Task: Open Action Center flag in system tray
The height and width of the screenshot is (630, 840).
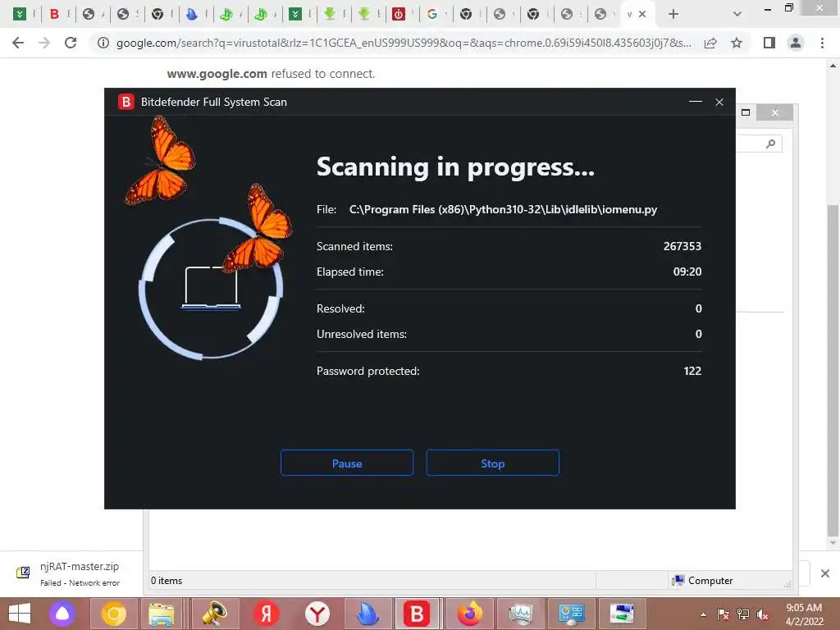Action: point(723,614)
